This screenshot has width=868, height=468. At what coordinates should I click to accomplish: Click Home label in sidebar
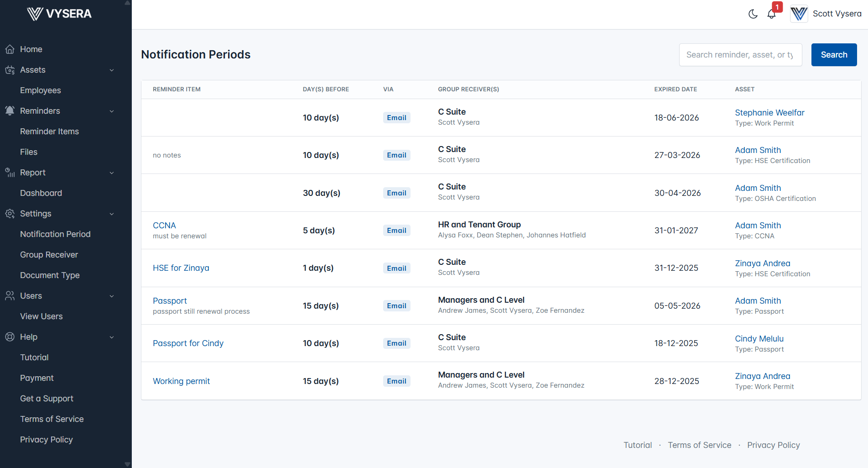pyautogui.click(x=31, y=49)
